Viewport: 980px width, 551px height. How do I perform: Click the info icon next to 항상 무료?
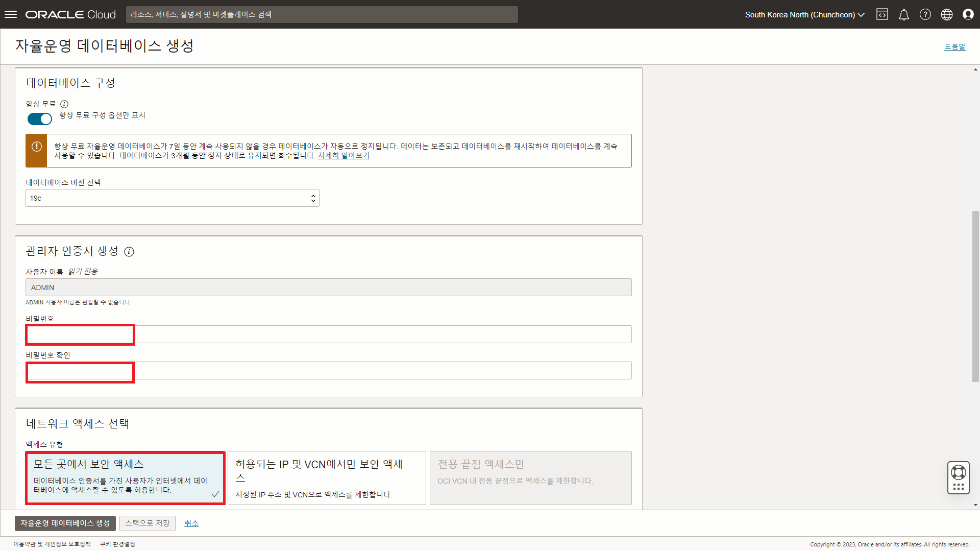[64, 104]
